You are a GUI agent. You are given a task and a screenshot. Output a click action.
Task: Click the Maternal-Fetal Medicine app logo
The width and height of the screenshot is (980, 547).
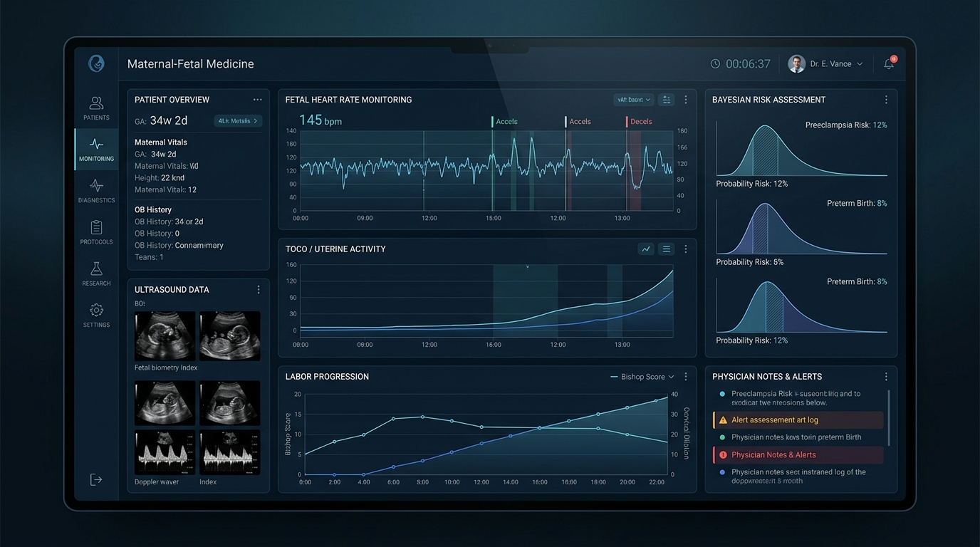tap(96, 63)
